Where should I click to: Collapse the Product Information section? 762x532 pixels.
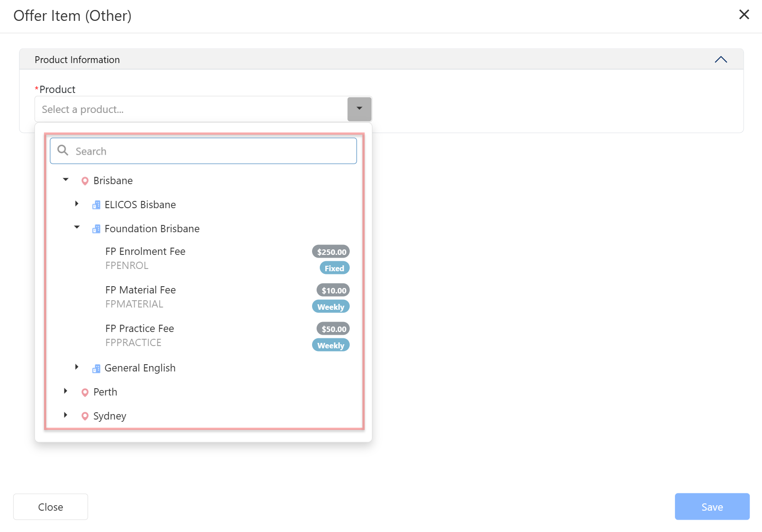721,60
